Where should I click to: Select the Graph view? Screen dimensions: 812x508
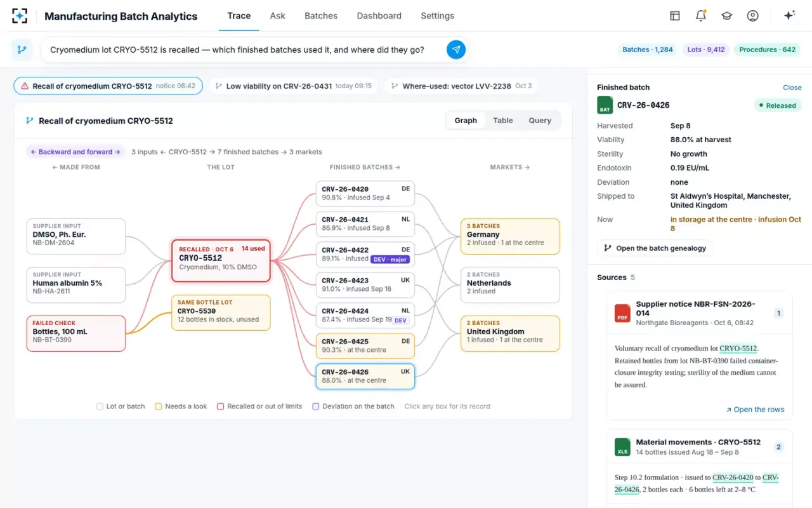[x=466, y=121]
